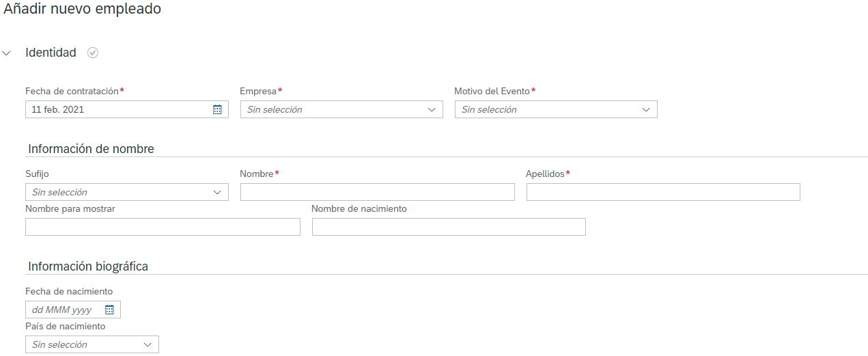Expand the Empresa dropdown arrow
This screenshot has height=356, width=868.
point(431,109)
